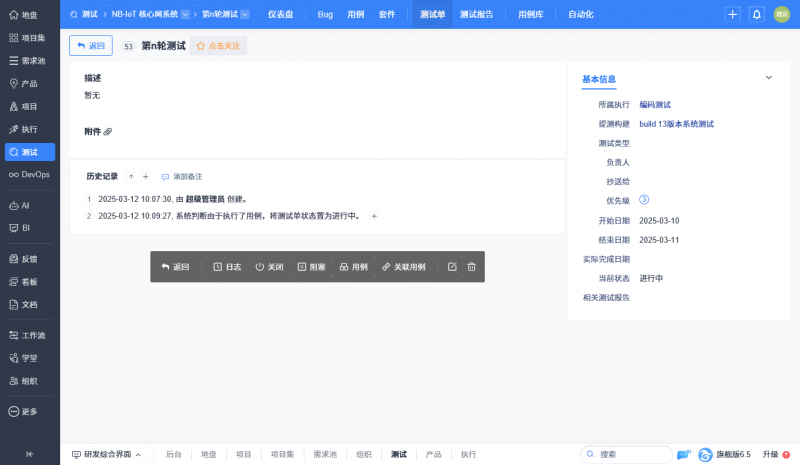Open 测试报告 tab
The image size is (800, 465).
(x=477, y=14)
